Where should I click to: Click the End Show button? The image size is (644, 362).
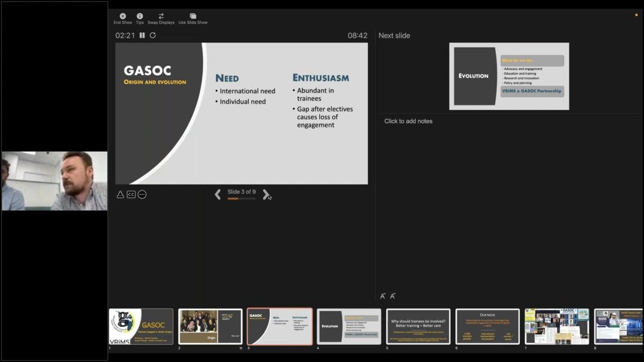[122, 19]
